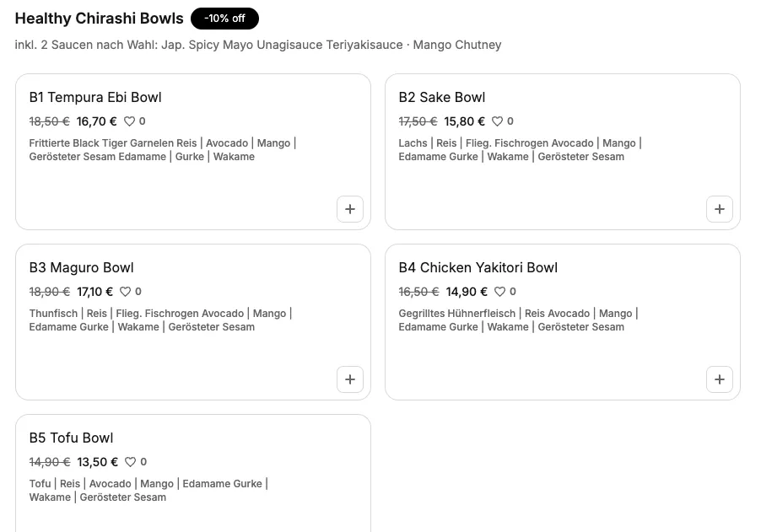Add B1 Tempura Ebi Bowl to cart
The image size is (761, 532).
point(350,209)
